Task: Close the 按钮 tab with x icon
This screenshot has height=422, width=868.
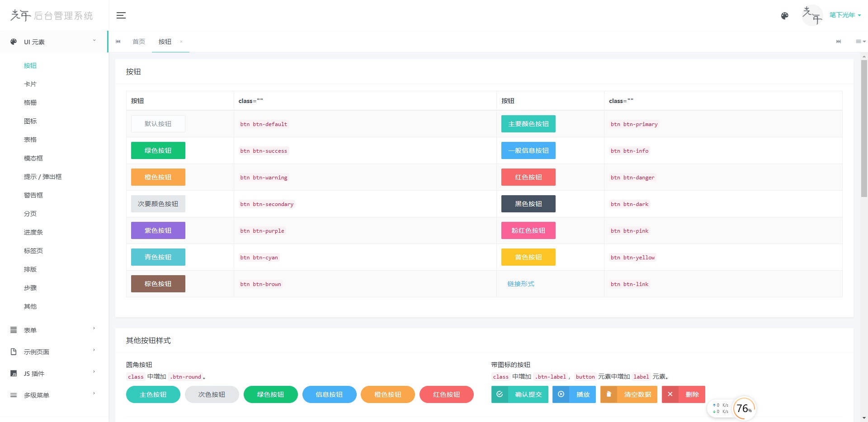Action: (181, 42)
